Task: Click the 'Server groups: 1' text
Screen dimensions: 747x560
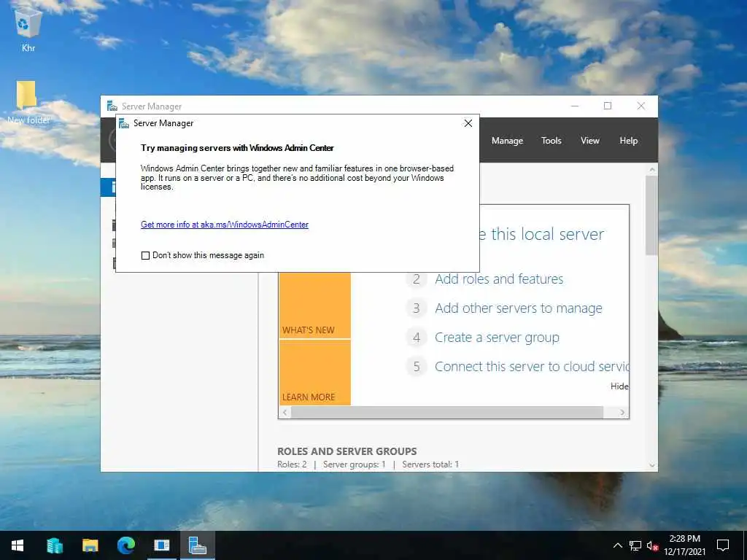Action: [x=355, y=464]
